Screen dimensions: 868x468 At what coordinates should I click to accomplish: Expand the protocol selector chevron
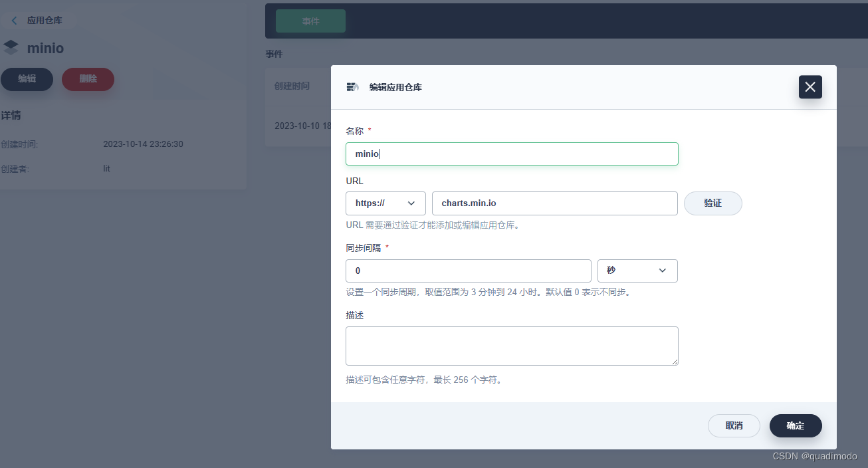tap(412, 203)
